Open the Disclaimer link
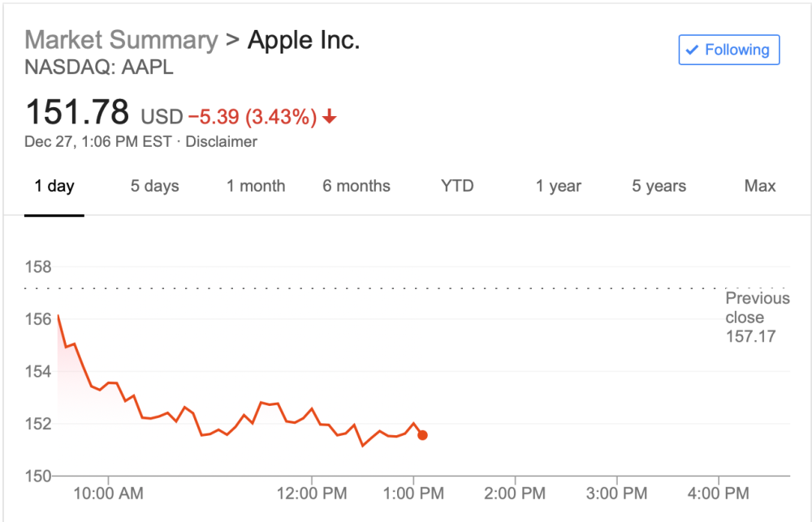Image resolution: width=812 pixels, height=522 pixels. 222,141
